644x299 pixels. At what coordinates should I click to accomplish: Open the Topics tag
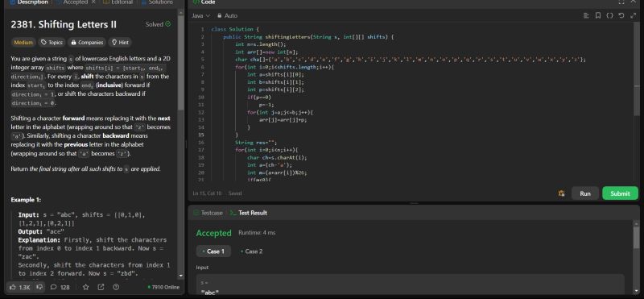[x=52, y=43]
